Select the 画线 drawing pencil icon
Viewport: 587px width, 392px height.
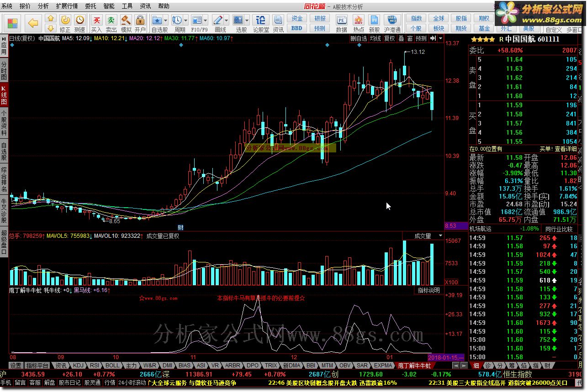click(218, 20)
